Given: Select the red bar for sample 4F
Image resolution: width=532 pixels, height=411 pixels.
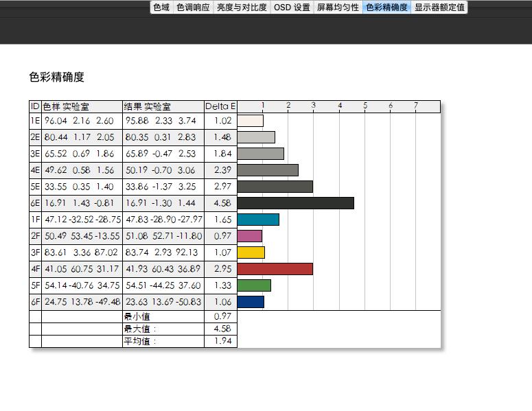Looking at the screenshot, I should (x=275, y=269).
